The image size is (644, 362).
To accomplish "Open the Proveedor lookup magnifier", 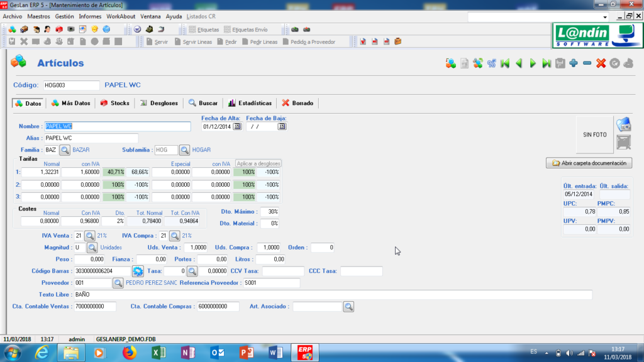I will [119, 283].
